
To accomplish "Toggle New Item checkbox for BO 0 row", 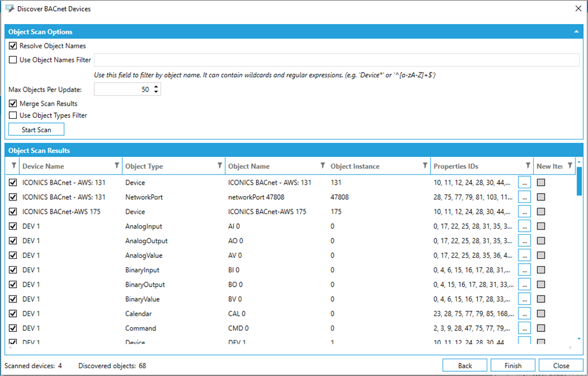I will click(x=541, y=284).
